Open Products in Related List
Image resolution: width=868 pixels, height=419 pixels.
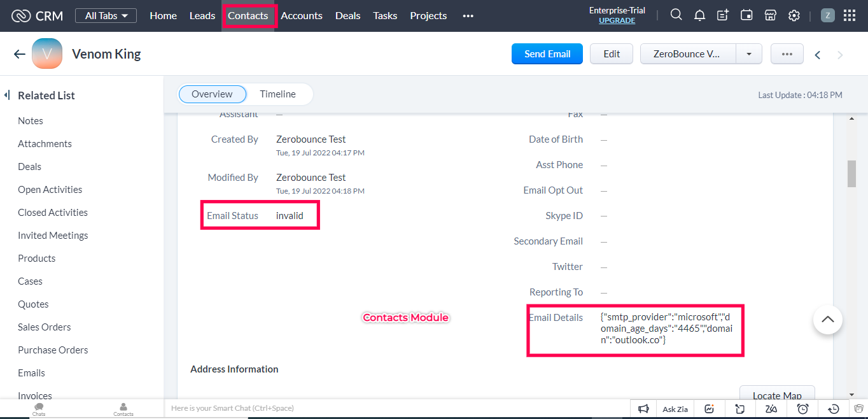(x=36, y=258)
